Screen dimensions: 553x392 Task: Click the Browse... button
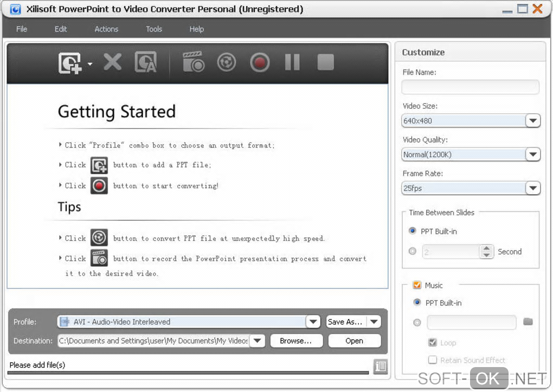click(296, 340)
